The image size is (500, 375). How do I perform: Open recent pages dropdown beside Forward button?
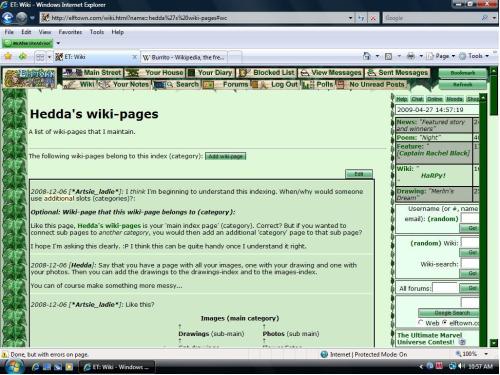pos(32,18)
